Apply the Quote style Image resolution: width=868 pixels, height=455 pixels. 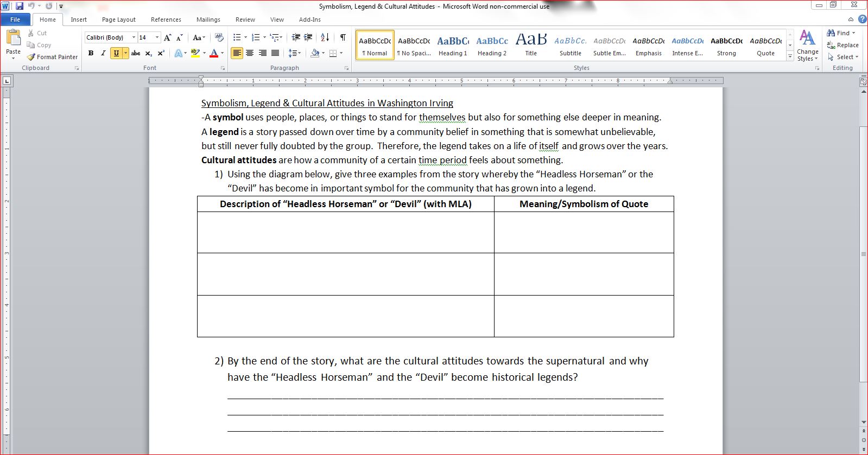[x=765, y=45]
